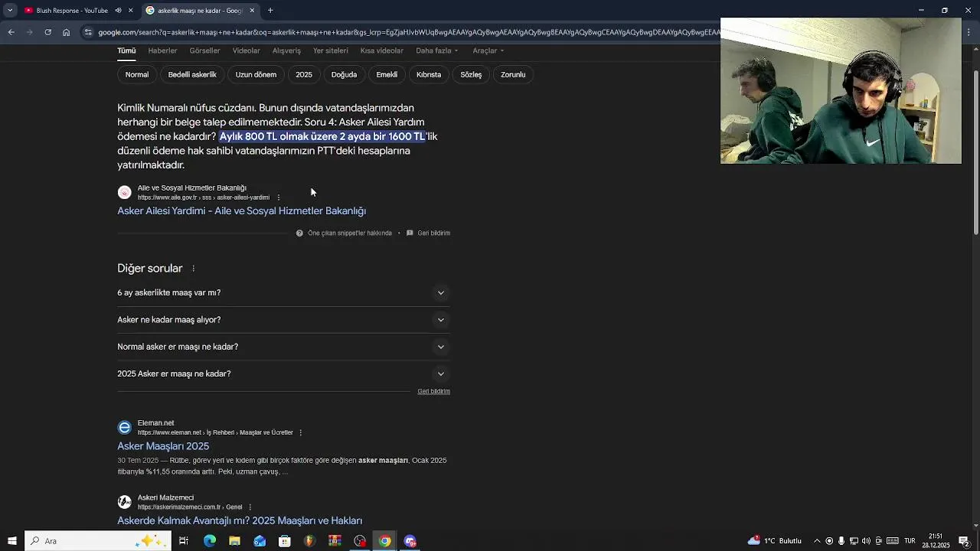Expand Normal asker er maaşı ne kadar question
Image resolution: width=980 pixels, height=551 pixels.
pos(283,347)
